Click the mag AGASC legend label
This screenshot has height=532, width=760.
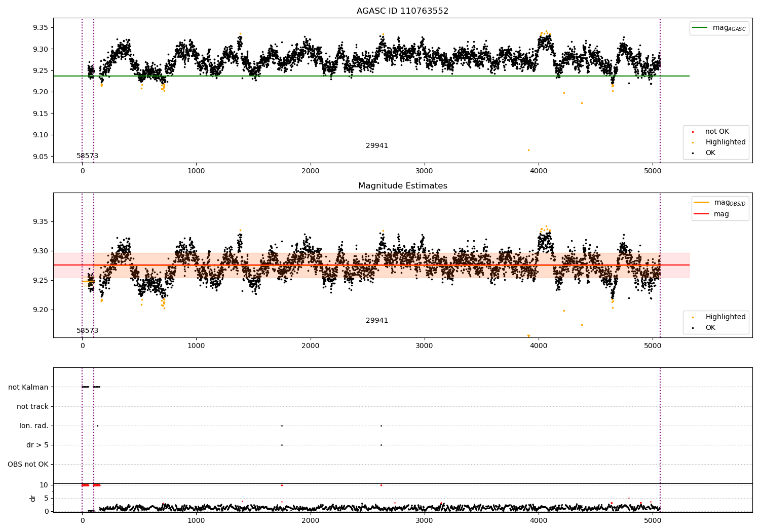[729, 28]
